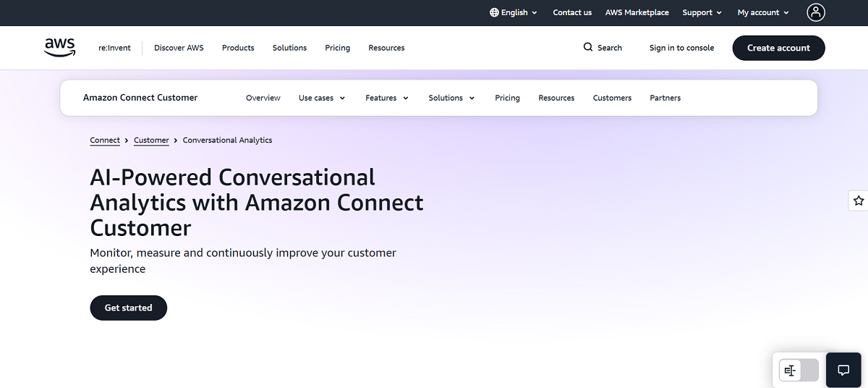Select Pricing in the product bar
This screenshot has height=388, width=868.
pos(507,98)
